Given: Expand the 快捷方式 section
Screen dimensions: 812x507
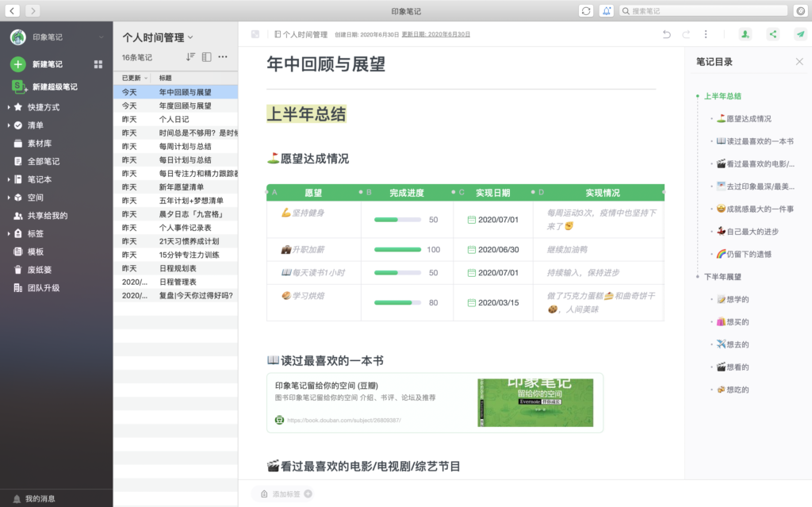Looking at the screenshot, I should point(9,107).
